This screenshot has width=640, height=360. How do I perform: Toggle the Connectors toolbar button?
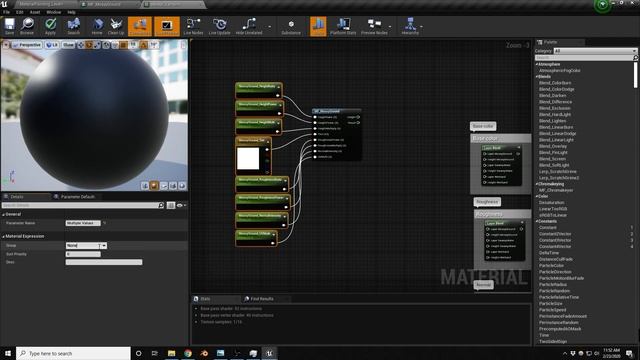pos(140,26)
